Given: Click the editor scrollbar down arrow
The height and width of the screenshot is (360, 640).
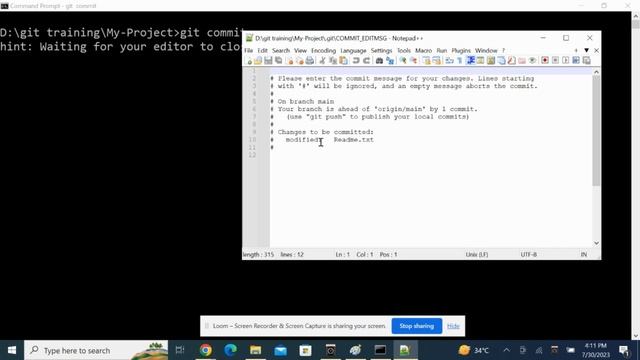Looking at the screenshot, I should 596,243.
